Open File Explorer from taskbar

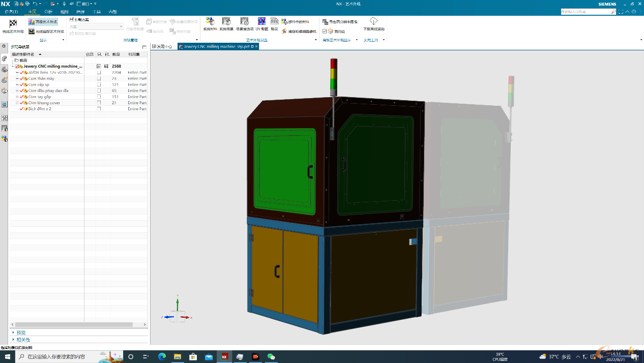coord(178,357)
